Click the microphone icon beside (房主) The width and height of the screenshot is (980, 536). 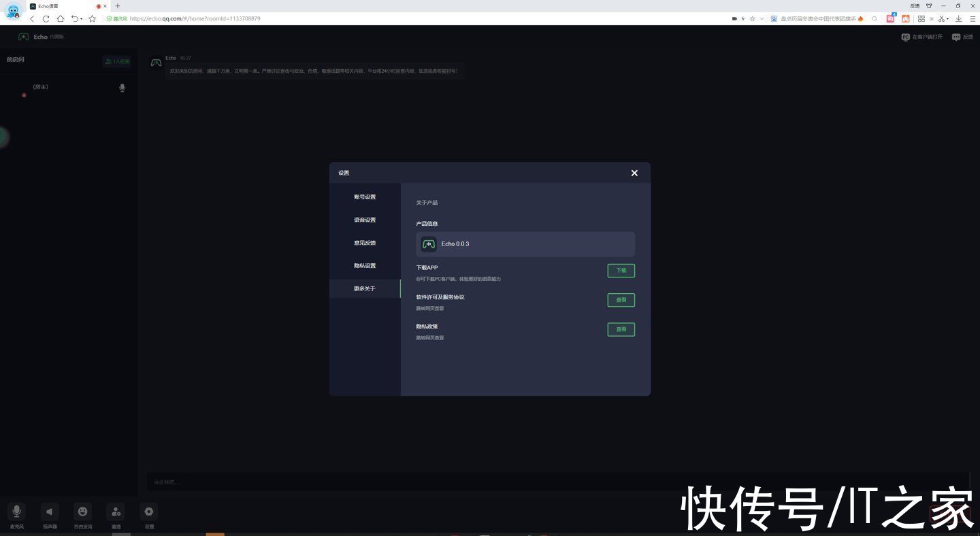[x=122, y=88]
